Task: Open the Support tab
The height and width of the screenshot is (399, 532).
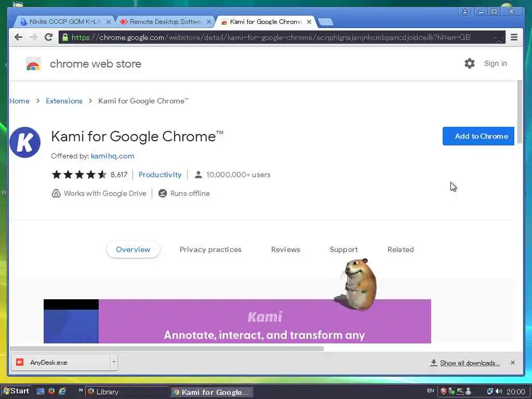Action: pos(343,249)
